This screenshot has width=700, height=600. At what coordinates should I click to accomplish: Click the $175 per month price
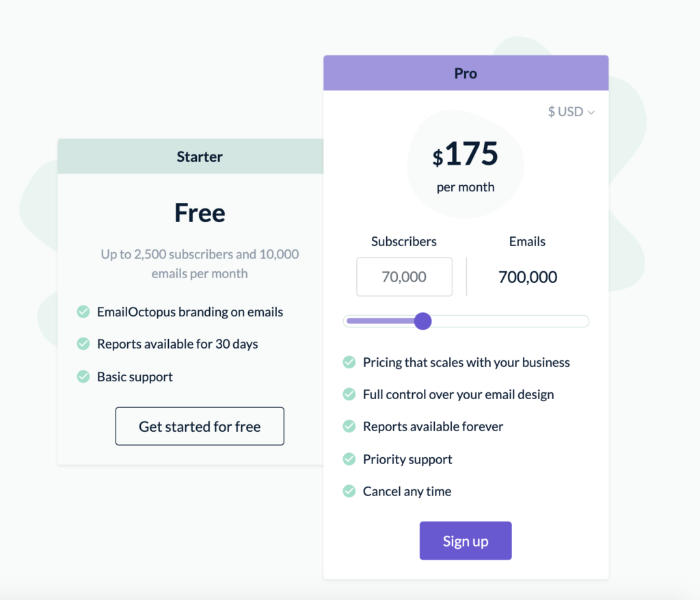coord(466,156)
